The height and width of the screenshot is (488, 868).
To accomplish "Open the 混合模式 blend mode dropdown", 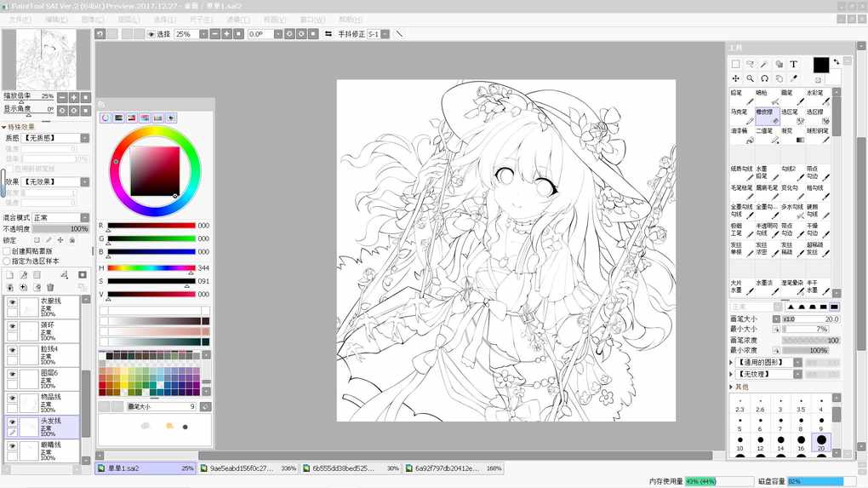I will pos(85,218).
